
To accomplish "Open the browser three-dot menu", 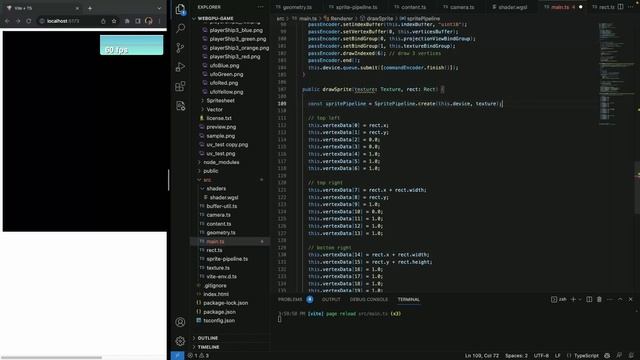I will tap(159, 21).
